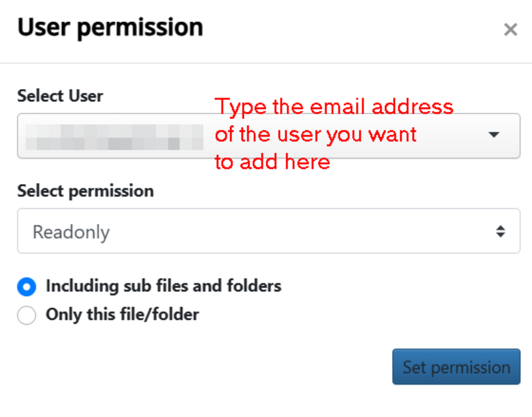Screen dimensions: 532x417
Task: Click the blurred selected user value
Action: click(114, 137)
